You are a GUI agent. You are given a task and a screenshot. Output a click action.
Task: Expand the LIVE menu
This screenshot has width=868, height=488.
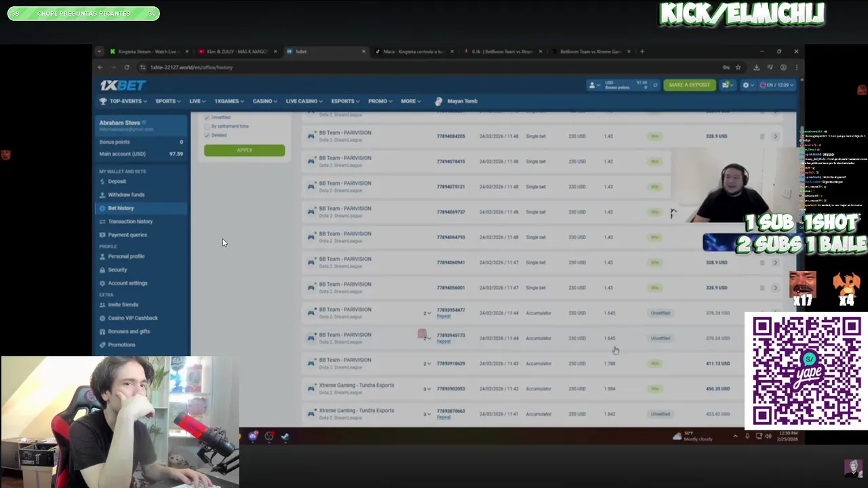(197, 101)
